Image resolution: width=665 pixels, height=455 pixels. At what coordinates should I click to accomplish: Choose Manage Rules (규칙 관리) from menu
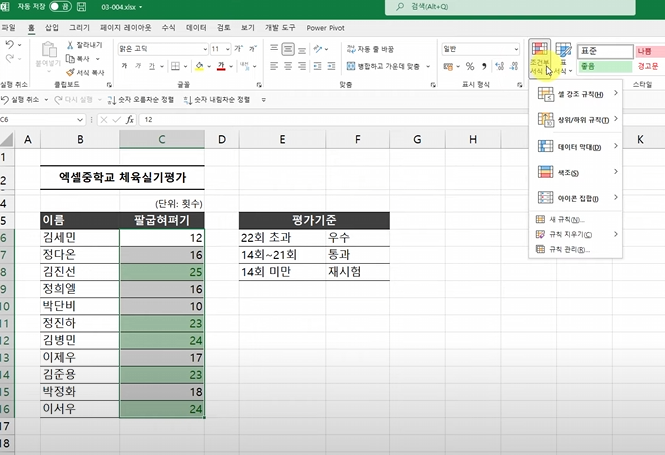[x=576, y=249]
